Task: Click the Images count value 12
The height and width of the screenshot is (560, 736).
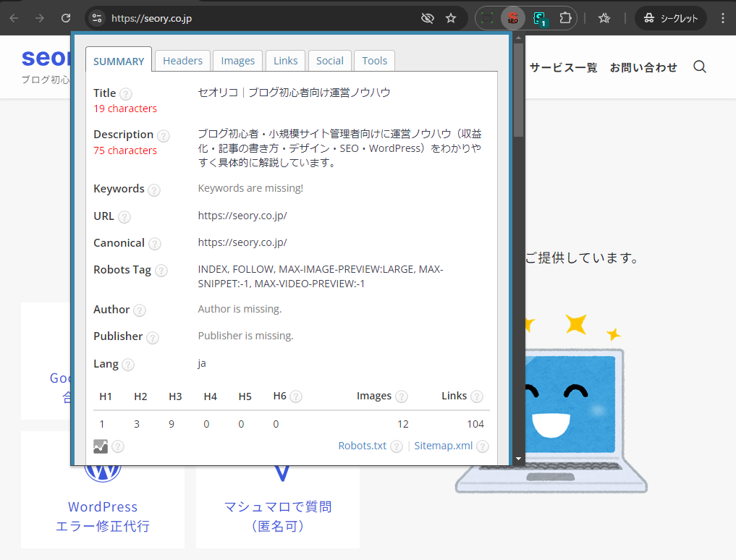Action: coord(402,424)
